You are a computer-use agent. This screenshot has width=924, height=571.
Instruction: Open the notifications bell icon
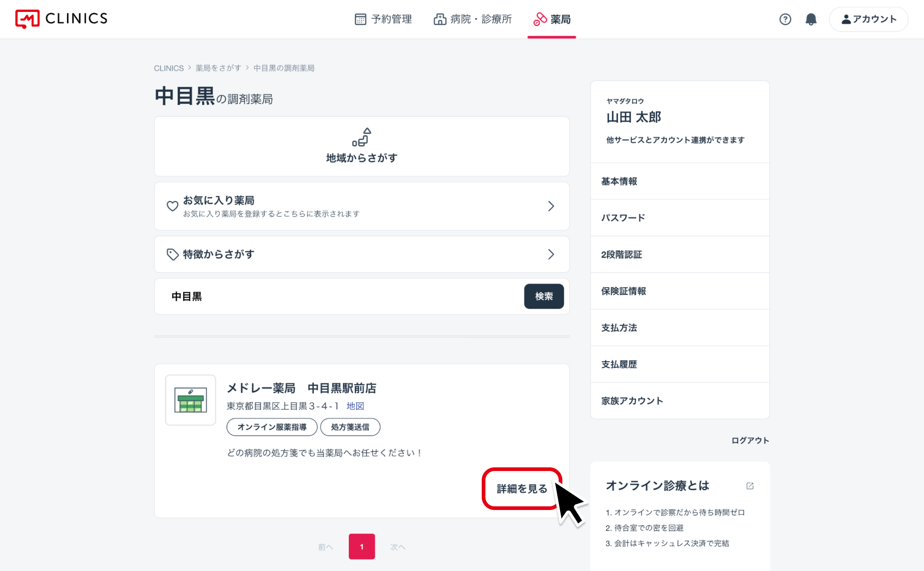pos(811,19)
